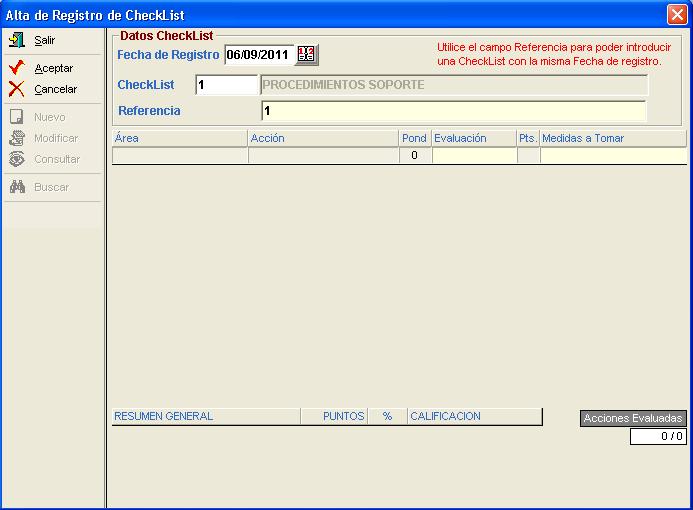Screen dimensions: 693x510
Task: Focus the CheckList number field
Action: click(227, 84)
